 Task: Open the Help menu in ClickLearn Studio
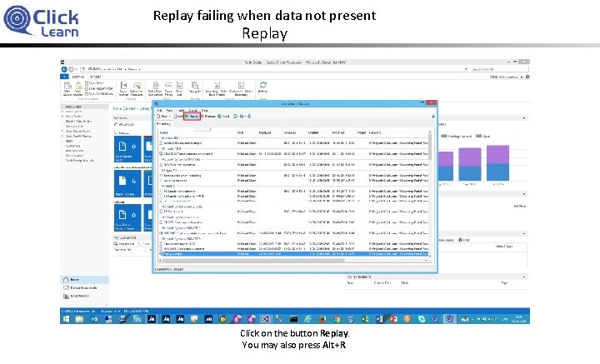pyautogui.click(x=205, y=110)
